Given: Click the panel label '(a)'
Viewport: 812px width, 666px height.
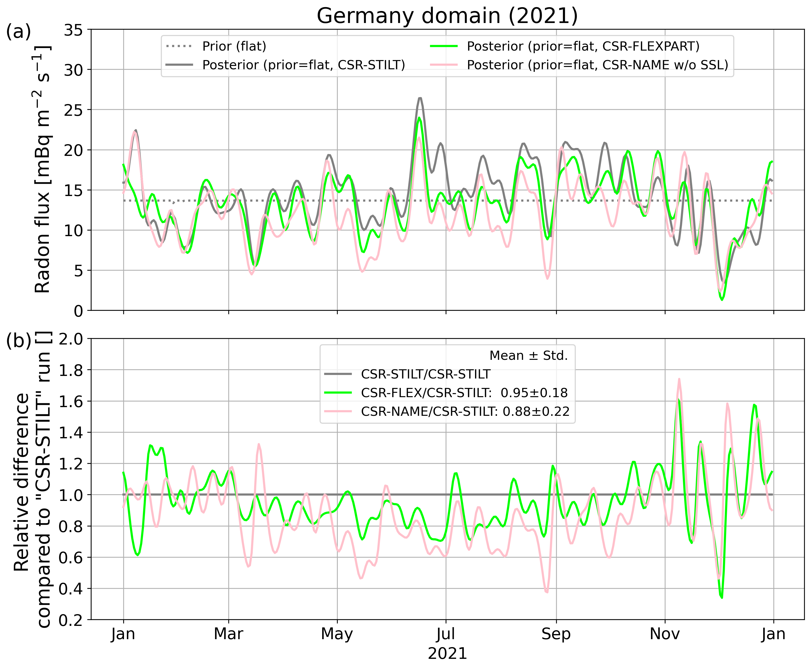Looking at the screenshot, I should point(18,31).
